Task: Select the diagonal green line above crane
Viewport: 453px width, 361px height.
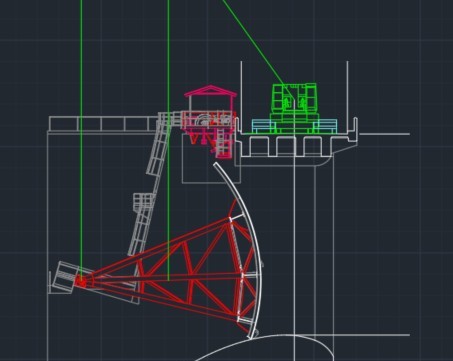Action: [257, 50]
